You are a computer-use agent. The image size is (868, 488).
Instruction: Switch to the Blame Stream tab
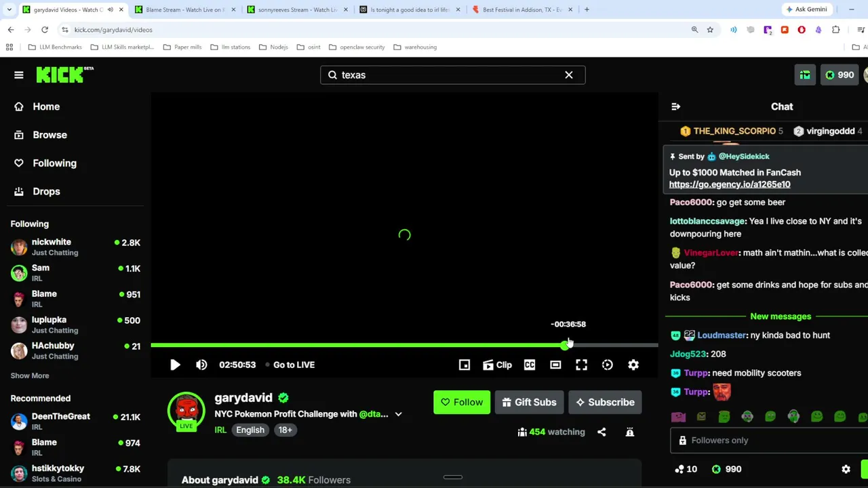pyautogui.click(x=184, y=9)
